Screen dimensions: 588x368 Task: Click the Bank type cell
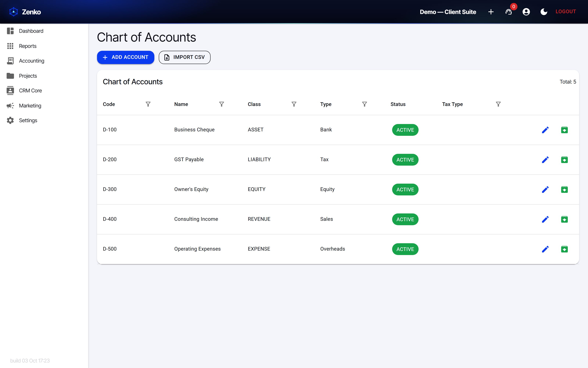[x=326, y=130]
